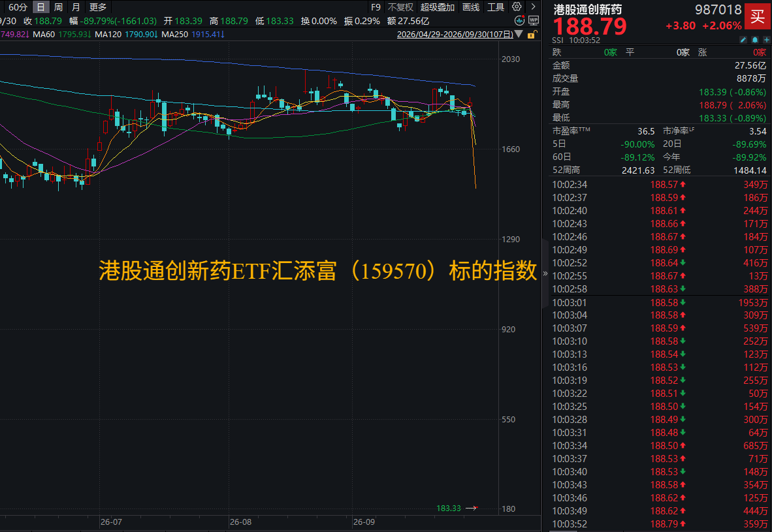Open F9 deep info page
The image size is (772, 532).
pyautogui.click(x=376, y=7)
